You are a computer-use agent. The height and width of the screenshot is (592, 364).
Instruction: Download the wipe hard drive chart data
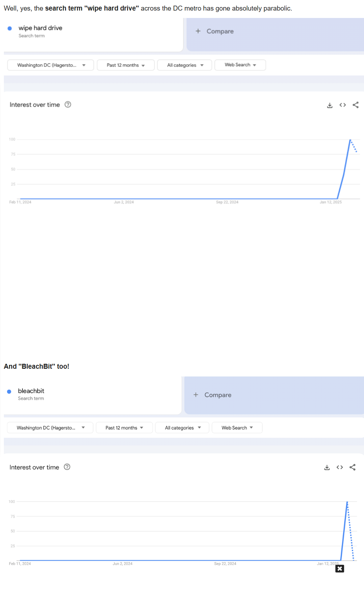tap(330, 105)
